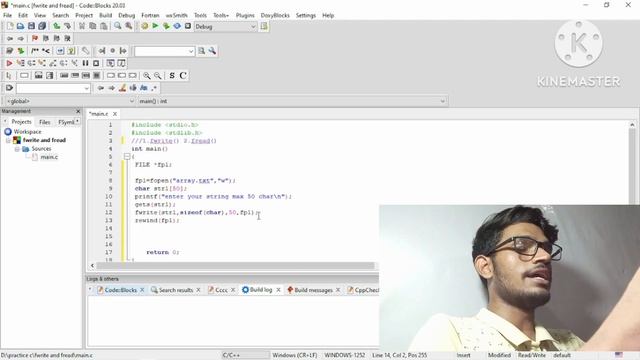Click the Save all files icon

coord(42,26)
